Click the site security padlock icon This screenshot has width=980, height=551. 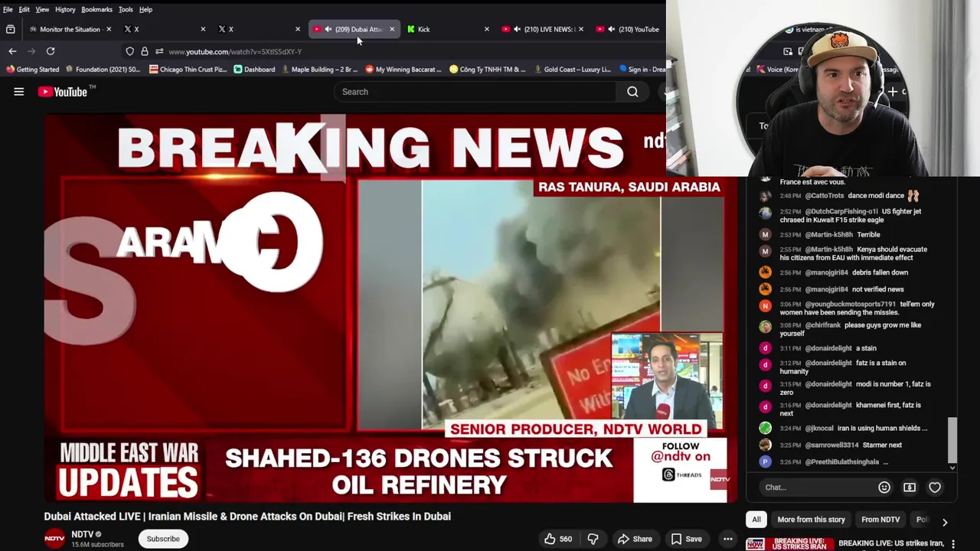click(145, 51)
